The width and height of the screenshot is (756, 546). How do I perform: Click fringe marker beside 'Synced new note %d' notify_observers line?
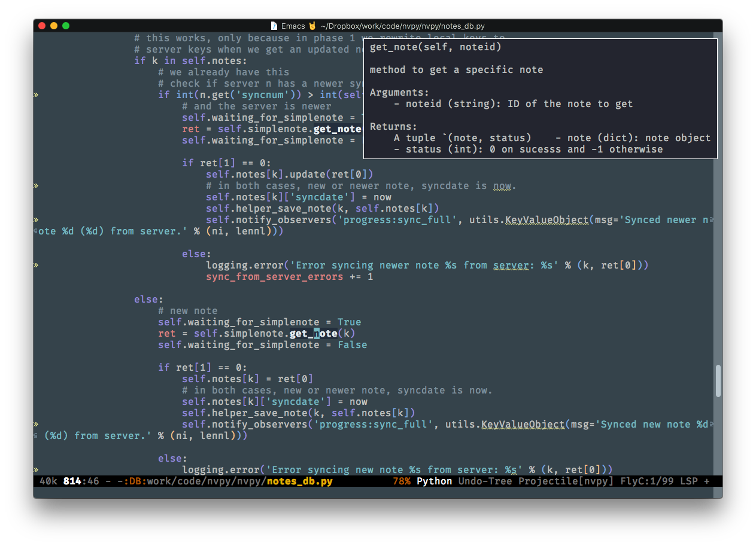tap(36, 424)
